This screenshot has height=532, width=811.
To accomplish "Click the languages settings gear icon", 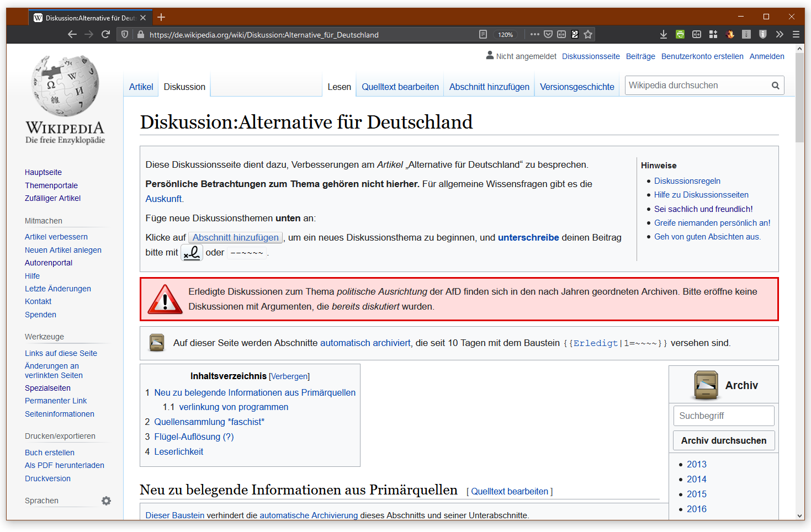I will [x=106, y=501].
